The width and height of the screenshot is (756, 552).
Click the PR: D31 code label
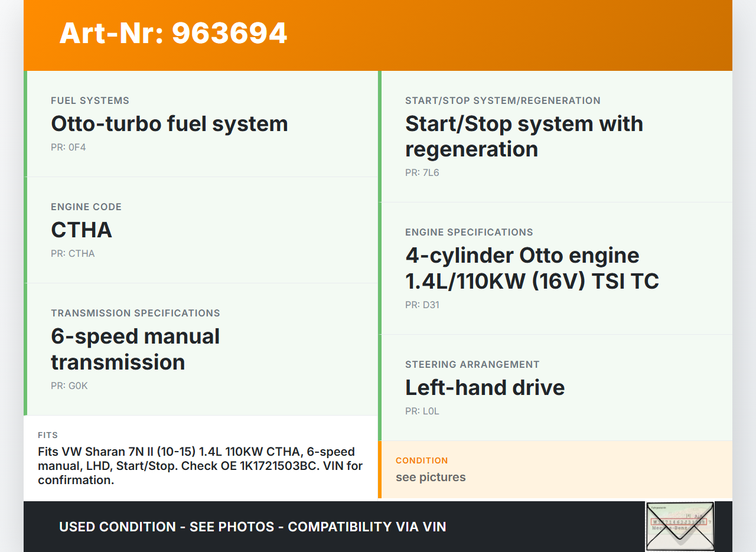[x=422, y=305]
